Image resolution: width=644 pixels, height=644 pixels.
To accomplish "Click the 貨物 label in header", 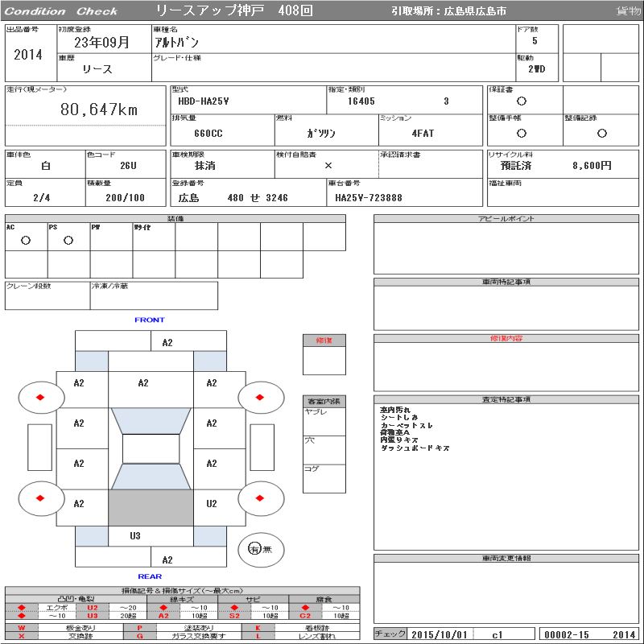I will (628, 11).
